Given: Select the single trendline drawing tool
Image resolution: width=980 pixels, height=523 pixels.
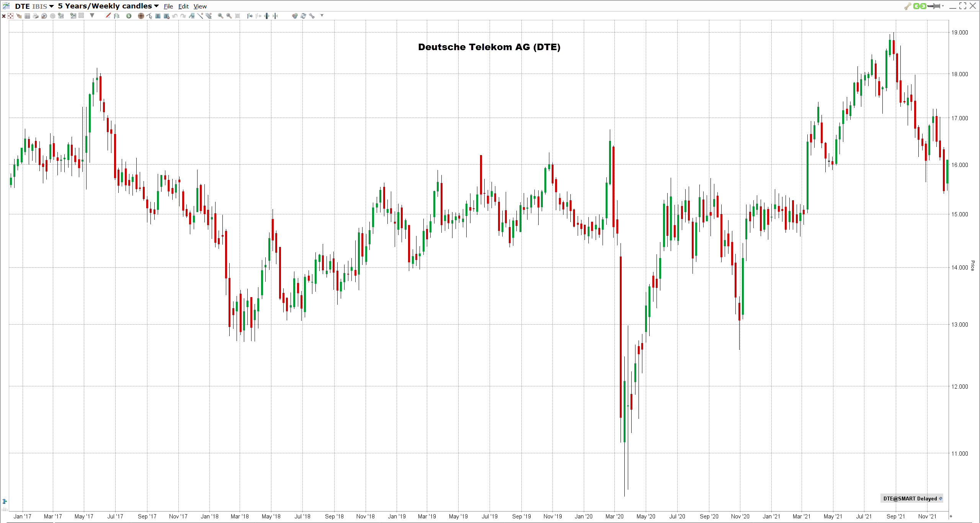Looking at the screenshot, I should (200, 16).
